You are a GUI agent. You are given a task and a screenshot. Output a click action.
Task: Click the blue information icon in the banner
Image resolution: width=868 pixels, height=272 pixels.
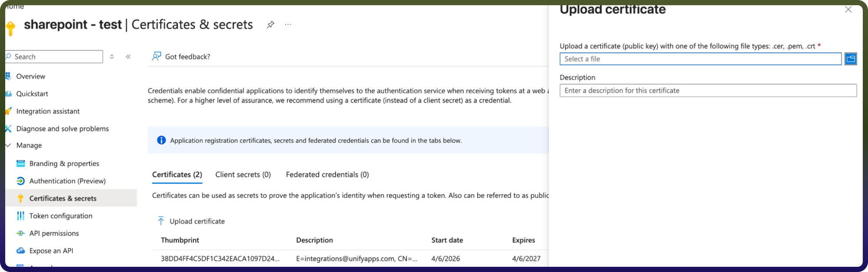click(x=161, y=140)
